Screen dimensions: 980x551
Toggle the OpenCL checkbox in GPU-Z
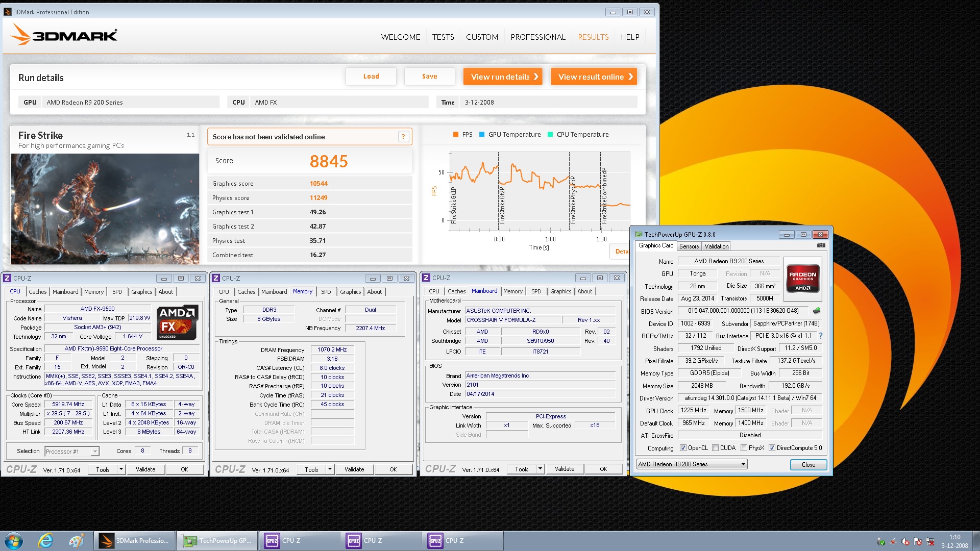683,448
